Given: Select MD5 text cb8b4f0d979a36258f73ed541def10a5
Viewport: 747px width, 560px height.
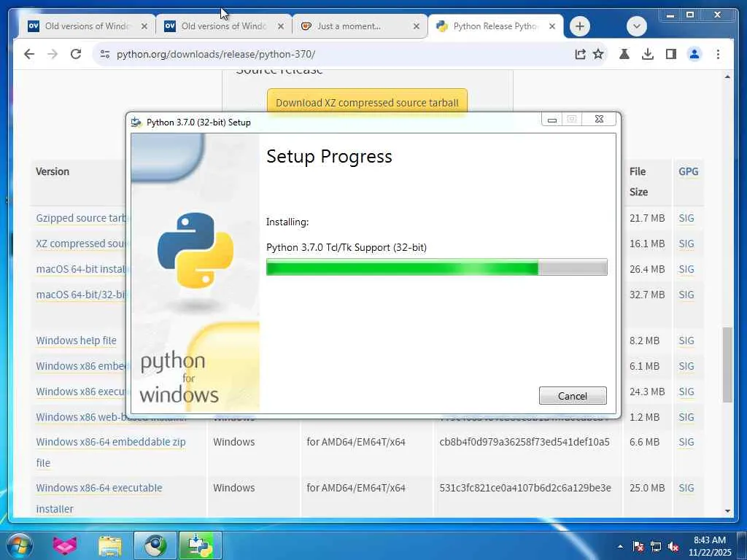Looking at the screenshot, I should click(525, 442).
